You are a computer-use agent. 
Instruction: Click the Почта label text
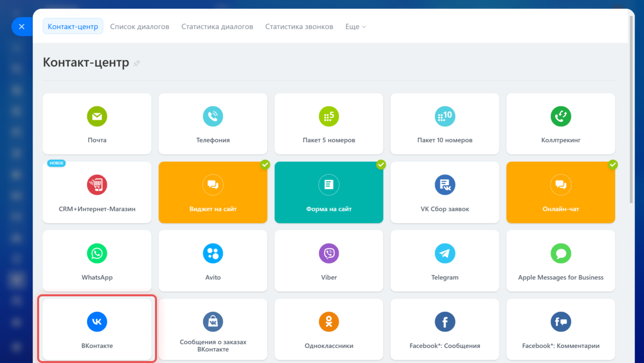pyautogui.click(x=97, y=140)
